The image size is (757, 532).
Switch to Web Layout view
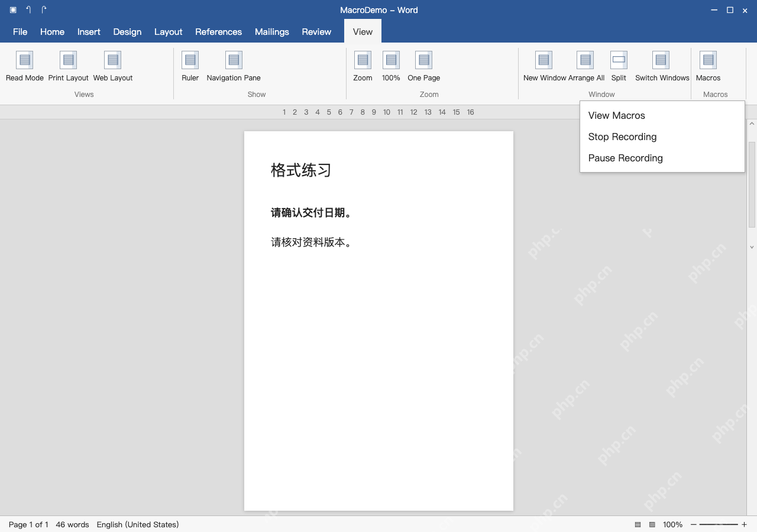tap(113, 66)
